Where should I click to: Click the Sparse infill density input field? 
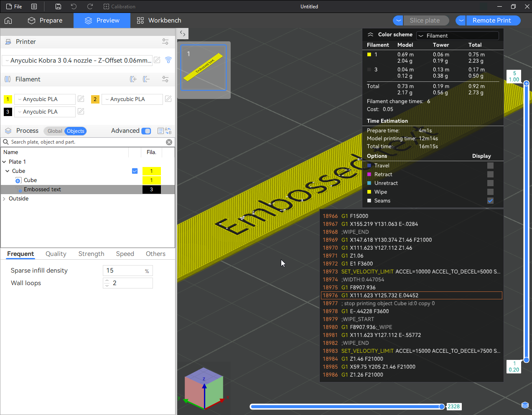point(123,271)
